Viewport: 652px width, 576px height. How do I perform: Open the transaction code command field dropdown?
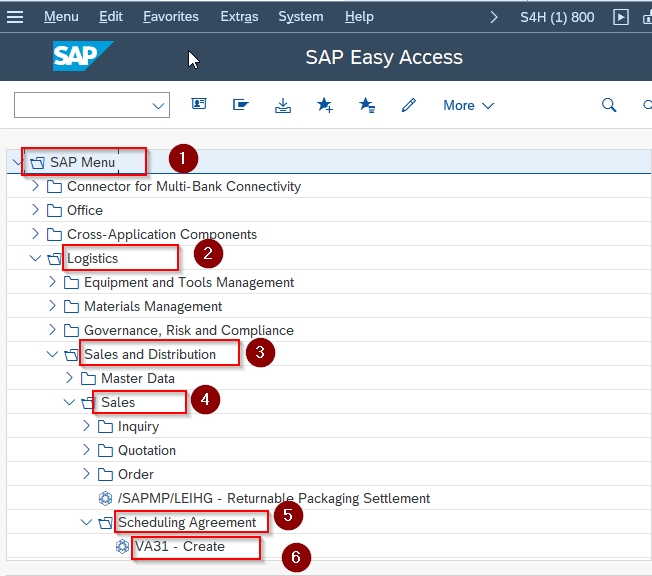pos(158,106)
